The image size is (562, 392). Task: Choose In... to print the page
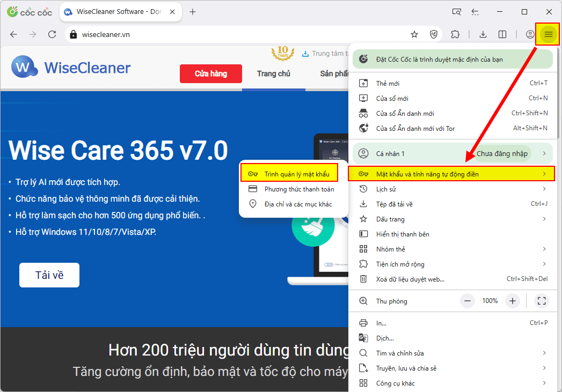pyautogui.click(x=452, y=323)
